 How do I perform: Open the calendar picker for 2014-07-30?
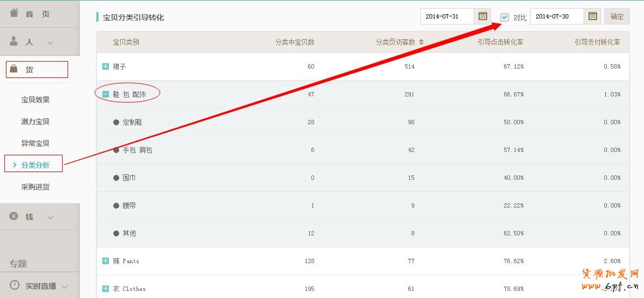point(592,16)
